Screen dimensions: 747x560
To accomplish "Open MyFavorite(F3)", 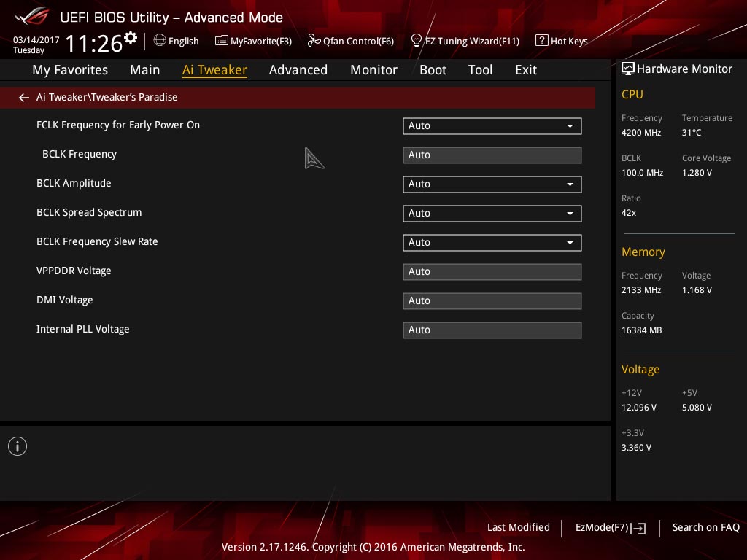I will [x=261, y=42].
